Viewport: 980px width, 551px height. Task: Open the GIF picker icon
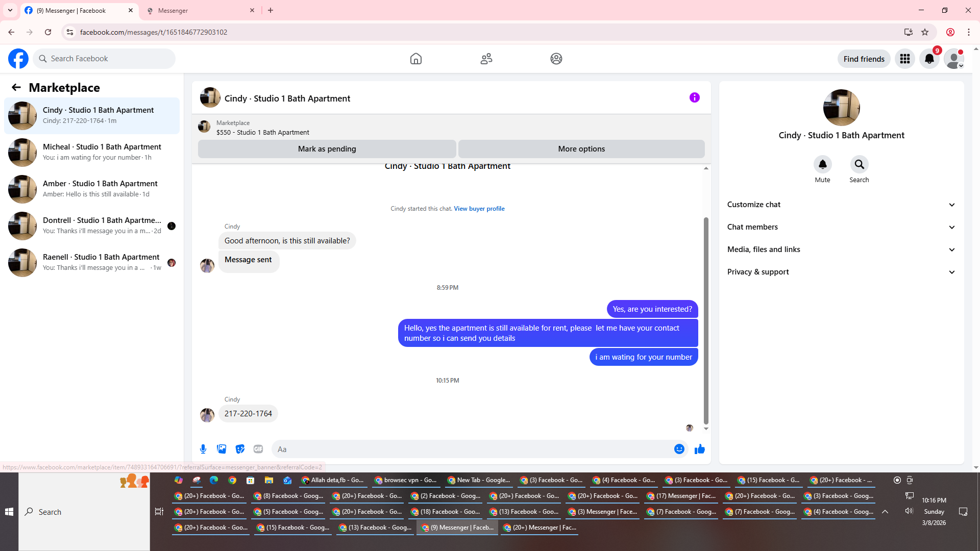[x=258, y=449]
